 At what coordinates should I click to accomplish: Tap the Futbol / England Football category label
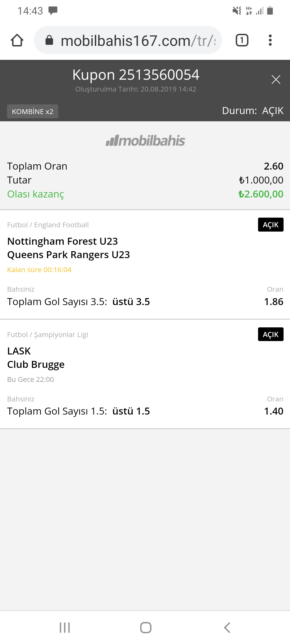(48, 225)
